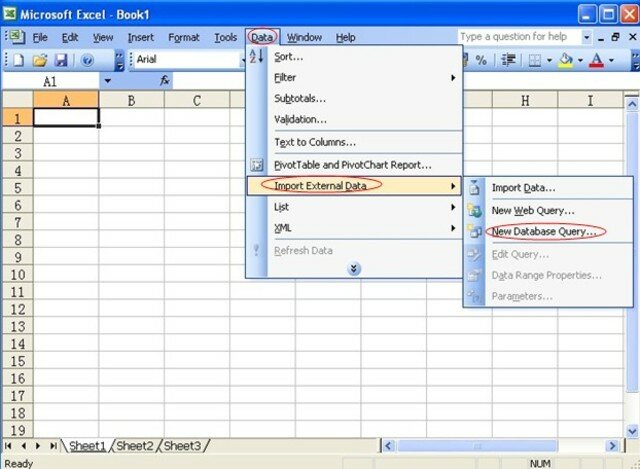
Task: Expand the XML submenu
Action: tap(354, 228)
